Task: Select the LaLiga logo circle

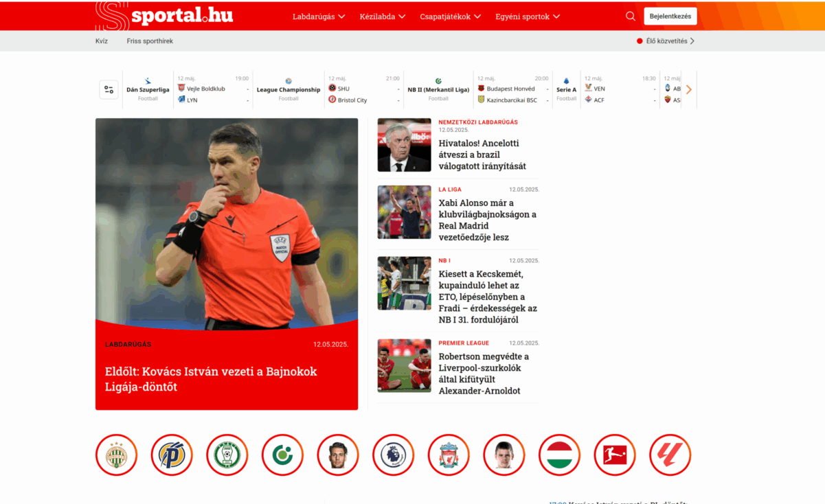Action: [670, 455]
